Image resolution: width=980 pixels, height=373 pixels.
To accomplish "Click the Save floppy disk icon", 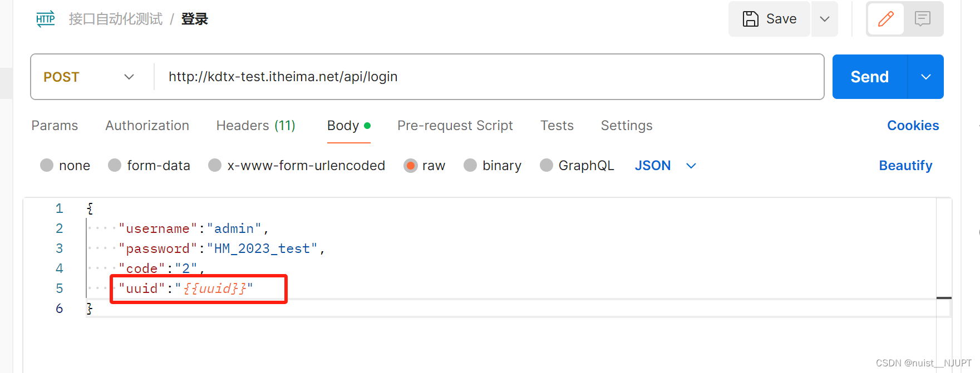I will [751, 19].
